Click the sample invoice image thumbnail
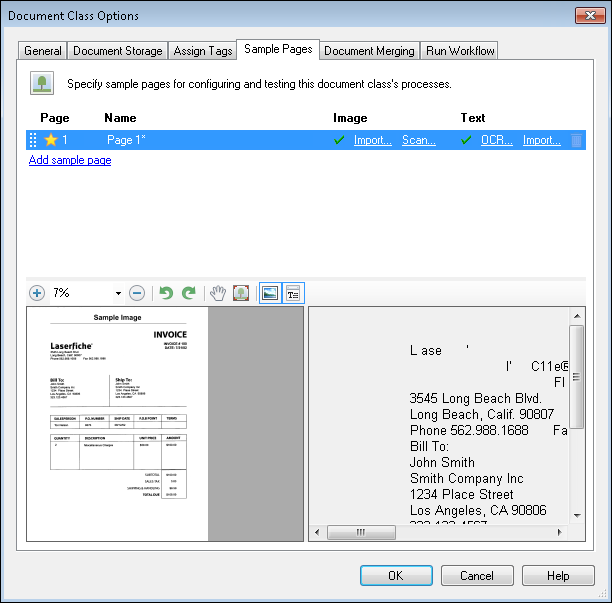The image size is (612, 603). click(x=117, y=424)
